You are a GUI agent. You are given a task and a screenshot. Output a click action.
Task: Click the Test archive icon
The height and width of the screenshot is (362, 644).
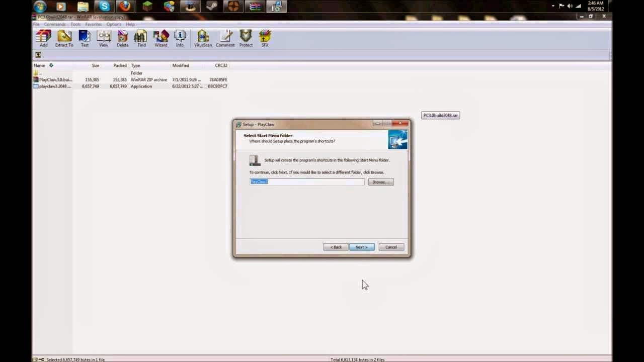tap(85, 39)
